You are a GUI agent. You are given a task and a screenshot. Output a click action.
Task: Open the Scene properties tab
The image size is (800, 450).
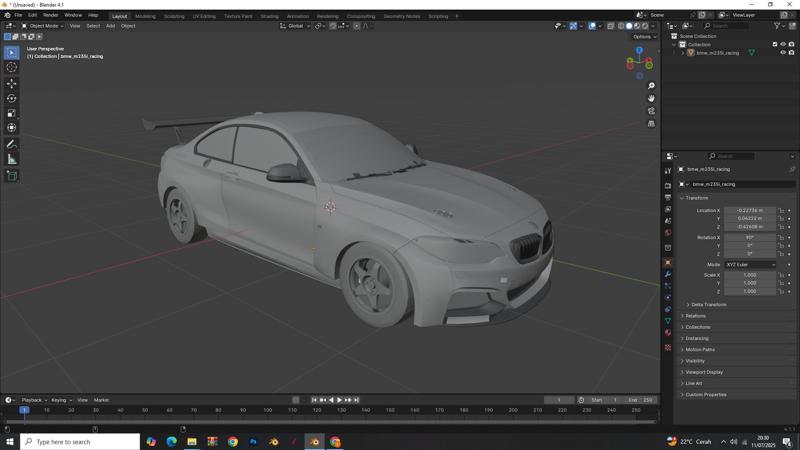point(668,221)
